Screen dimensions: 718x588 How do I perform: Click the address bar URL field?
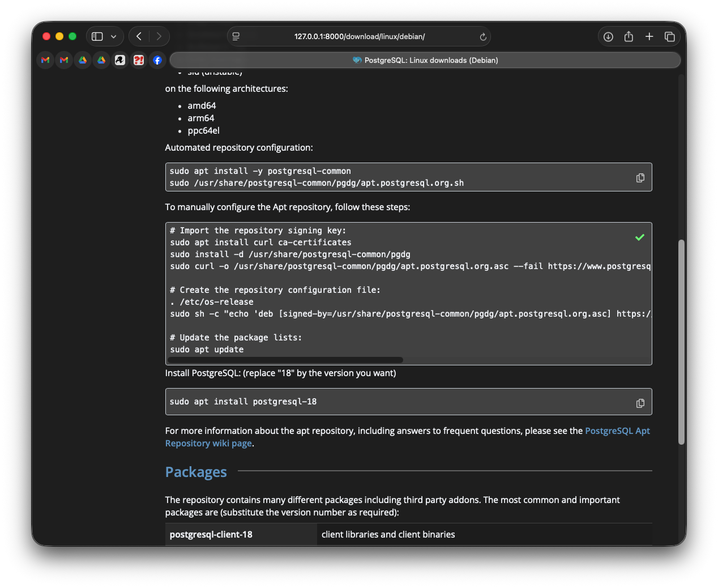click(x=359, y=36)
